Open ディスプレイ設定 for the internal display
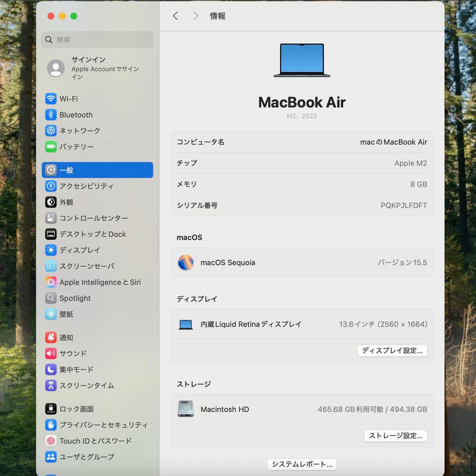This screenshot has height=476, width=476. (x=392, y=351)
